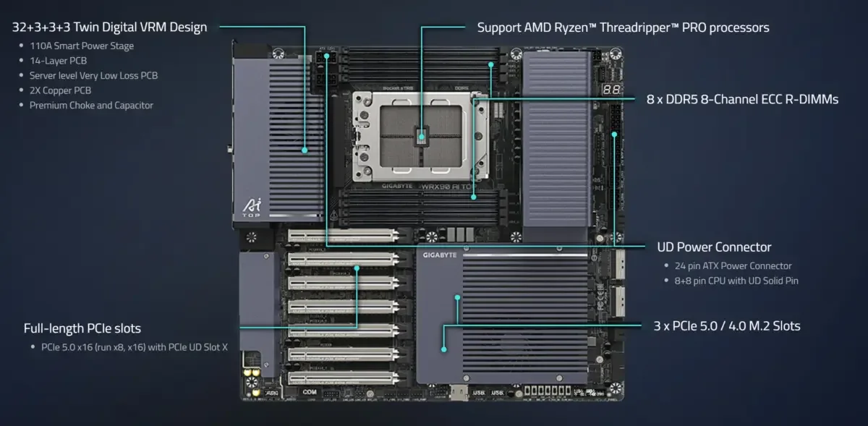This screenshot has height=426, width=868.
Task: Click the "14-Layer PCB" bullet text
Action: [x=58, y=61]
